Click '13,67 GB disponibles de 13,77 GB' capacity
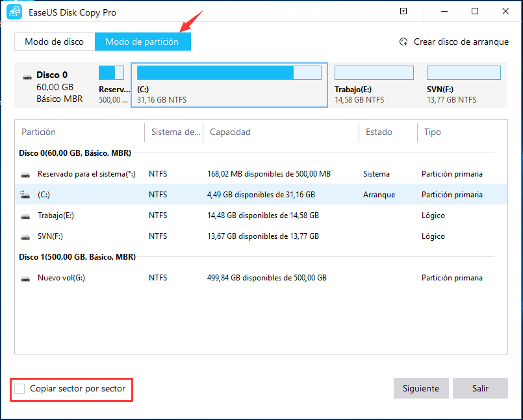The width and height of the screenshot is (523, 420). (x=263, y=236)
